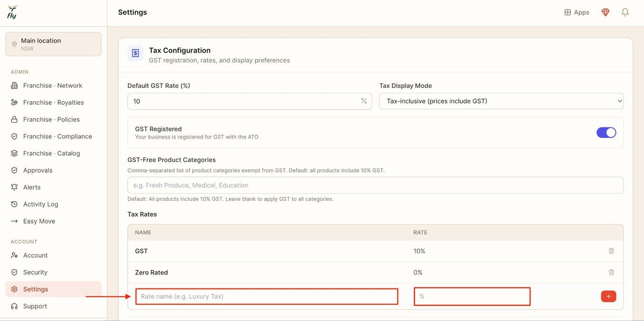
Task: Click the Franchise Royalties icon
Action: pyautogui.click(x=14, y=102)
